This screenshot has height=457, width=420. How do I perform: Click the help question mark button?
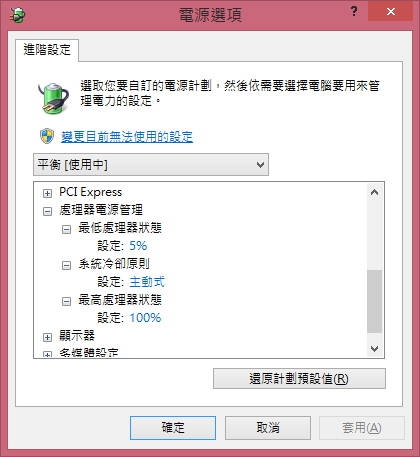pos(354,11)
